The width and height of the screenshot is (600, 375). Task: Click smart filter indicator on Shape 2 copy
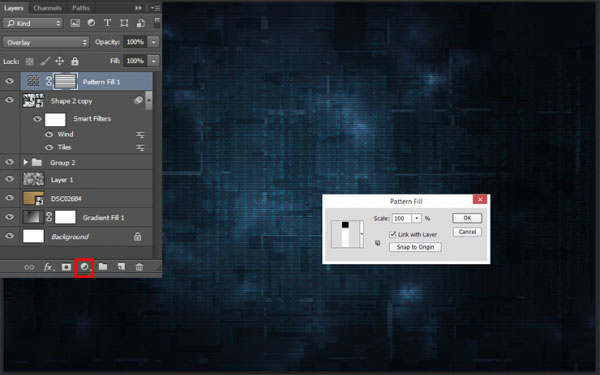139,100
